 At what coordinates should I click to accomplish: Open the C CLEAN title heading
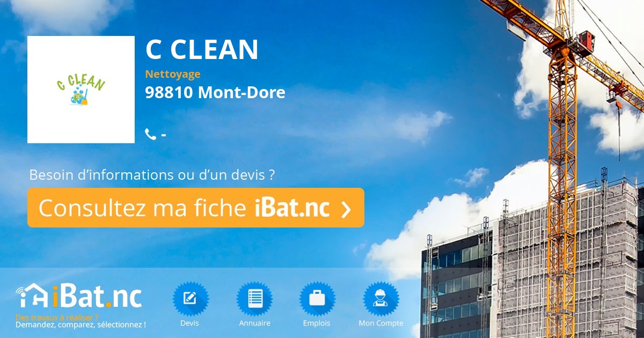pyautogui.click(x=202, y=49)
